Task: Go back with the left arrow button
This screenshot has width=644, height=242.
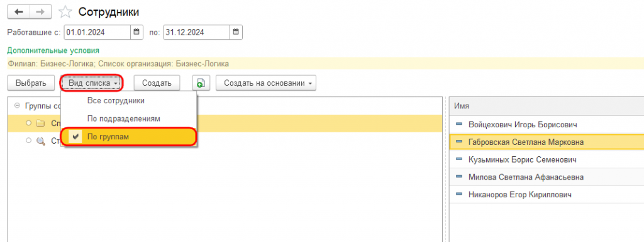Action: (x=19, y=12)
